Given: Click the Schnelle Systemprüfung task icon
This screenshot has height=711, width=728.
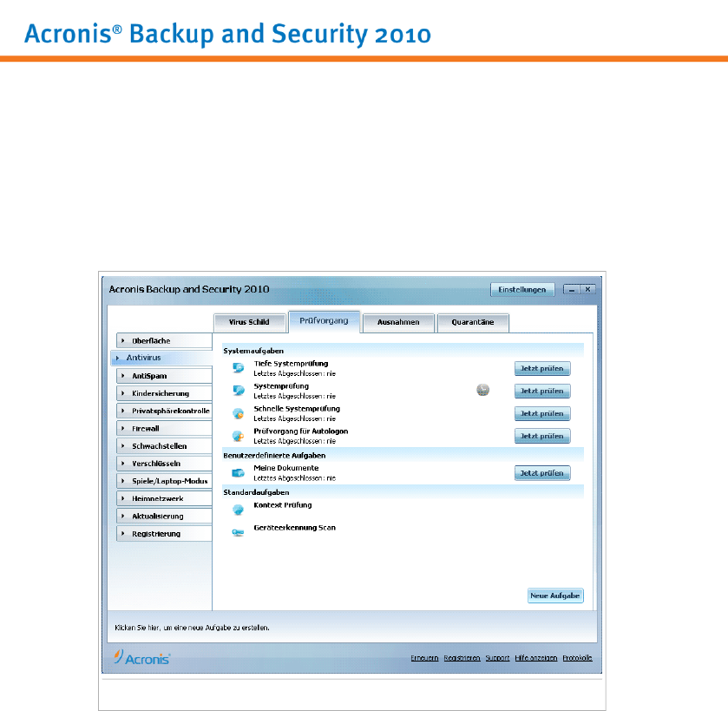Looking at the screenshot, I should pyautogui.click(x=238, y=413).
